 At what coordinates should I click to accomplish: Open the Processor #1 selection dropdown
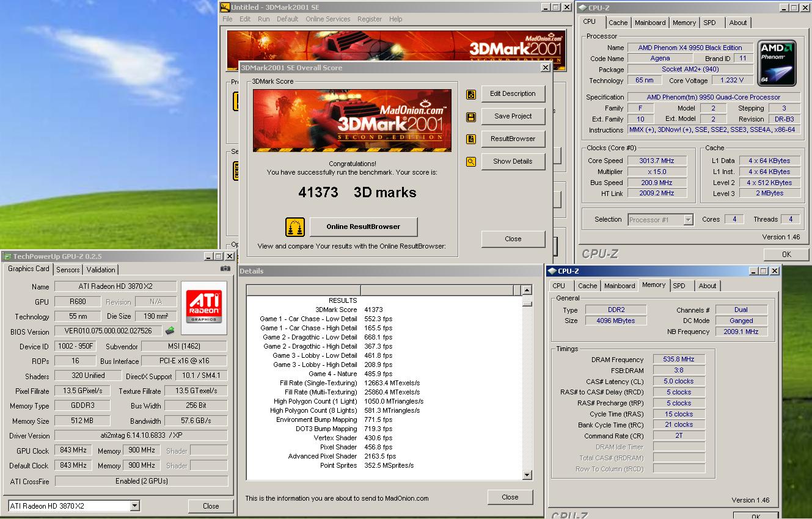[x=688, y=220]
